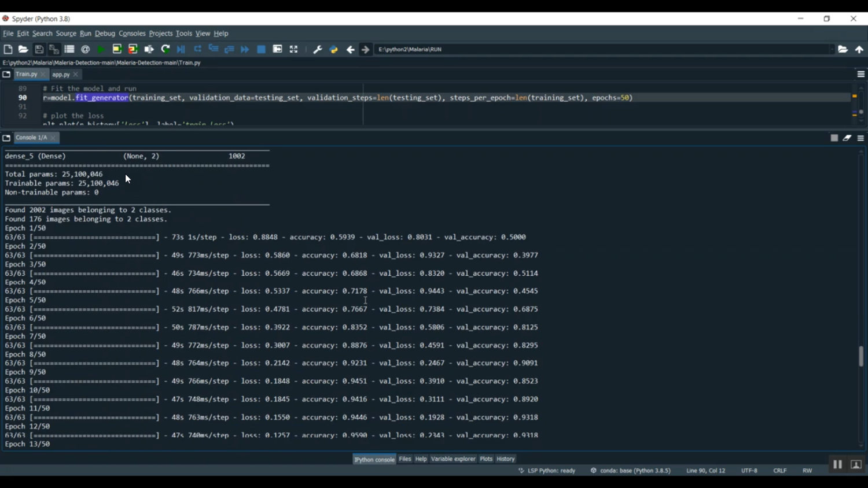Image resolution: width=868 pixels, height=488 pixels.
Task: Show the Plots pane
Action: [x=486, y=459]
